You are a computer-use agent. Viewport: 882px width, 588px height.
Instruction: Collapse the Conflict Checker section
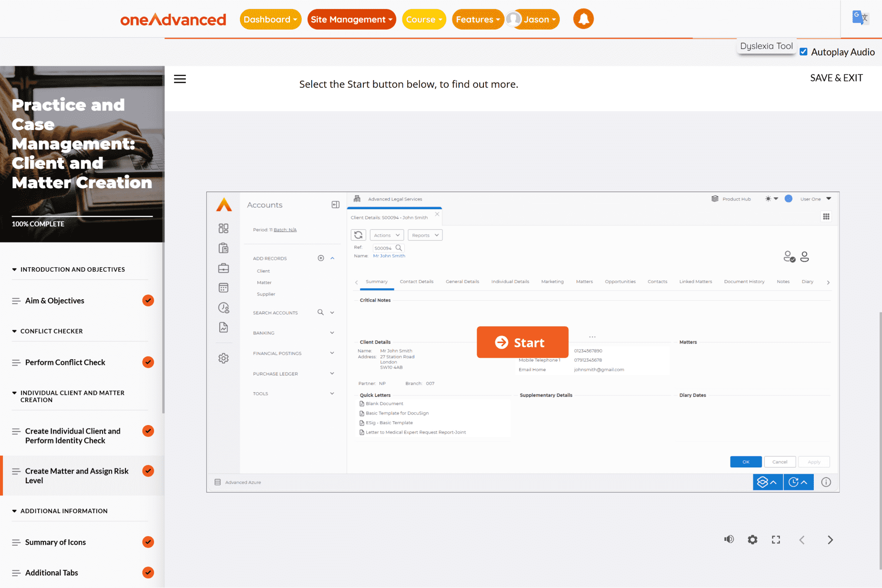(15, 331)
